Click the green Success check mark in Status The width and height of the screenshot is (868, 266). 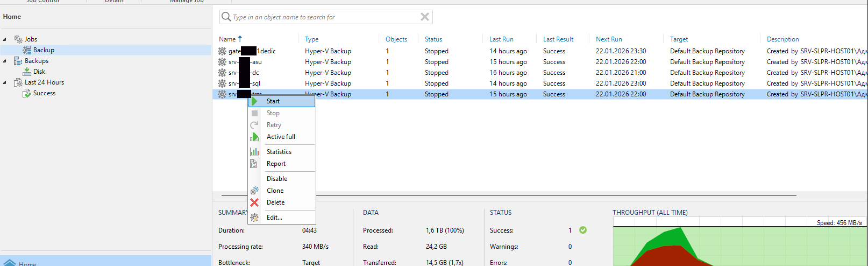583,230
